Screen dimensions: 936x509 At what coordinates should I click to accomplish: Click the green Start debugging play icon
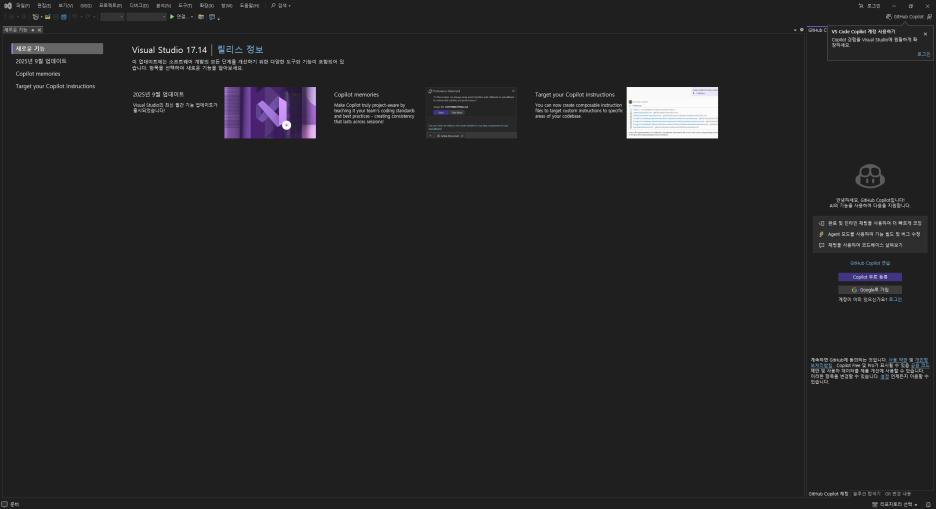[172, 17]
